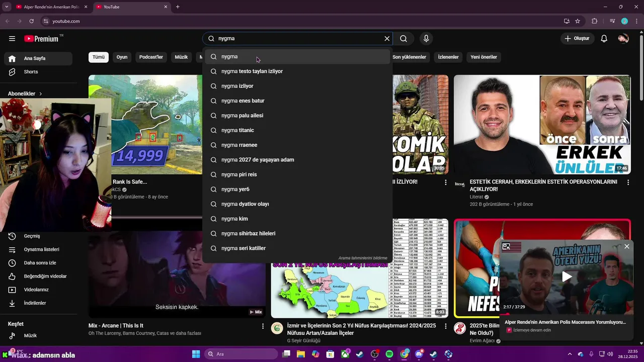Click inside the search field containing nygma
Viewport: 644px width, 362px height.
point(297,39)
